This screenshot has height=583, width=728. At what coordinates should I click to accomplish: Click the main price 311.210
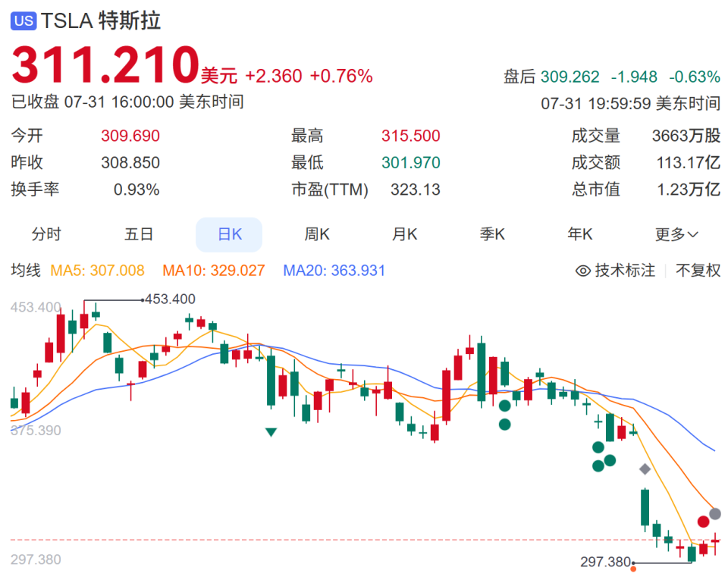(106, 64)
